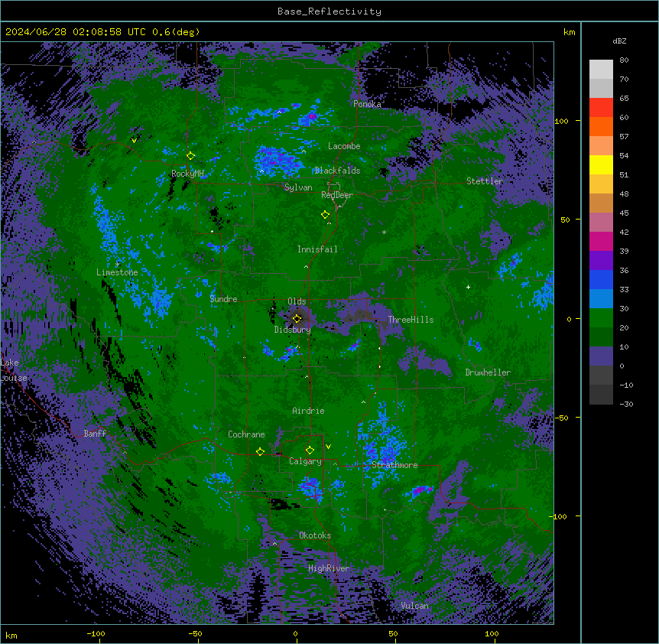Select the Airdrie label

coord(309,411)
